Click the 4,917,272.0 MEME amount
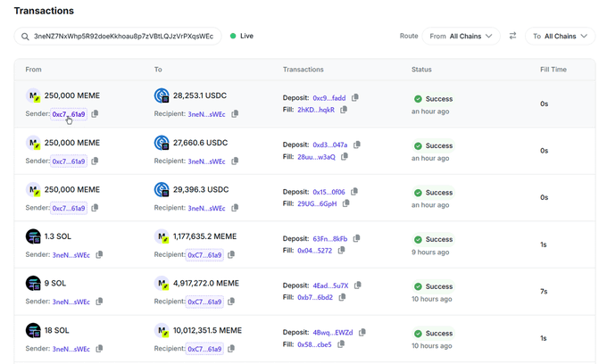Image resolution: width=607 pixels, height=364 pixels. pos(206,283)
